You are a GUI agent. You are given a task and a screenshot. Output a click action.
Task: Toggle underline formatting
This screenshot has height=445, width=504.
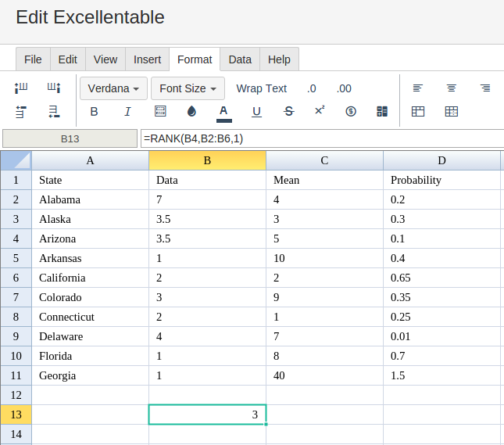(256, 112)
